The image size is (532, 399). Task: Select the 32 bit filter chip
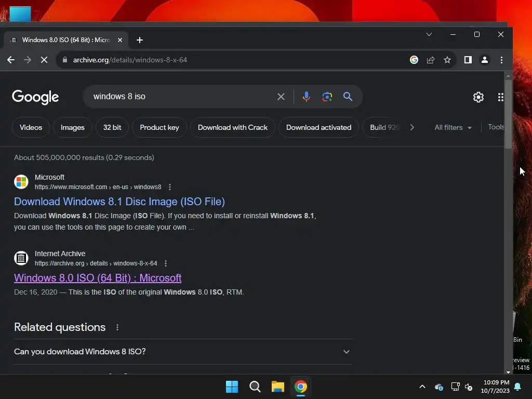click(112, 128)
